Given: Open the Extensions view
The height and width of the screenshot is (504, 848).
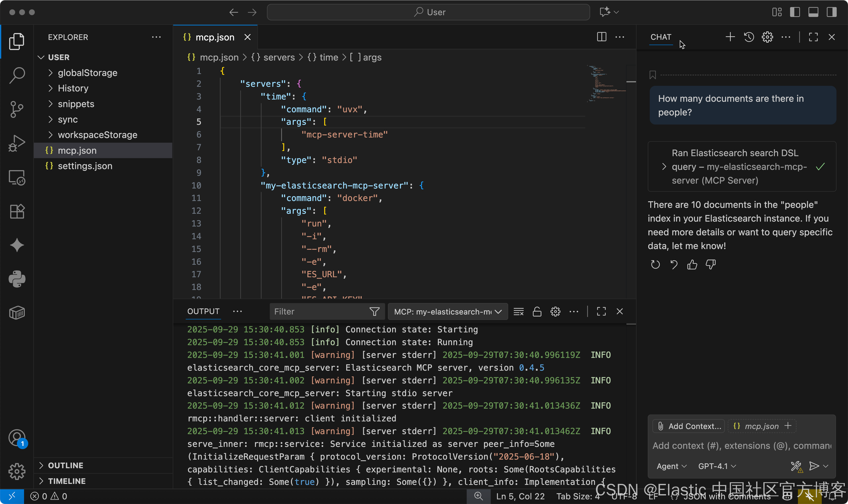Looking at the screenshot, I should point(17,211).
